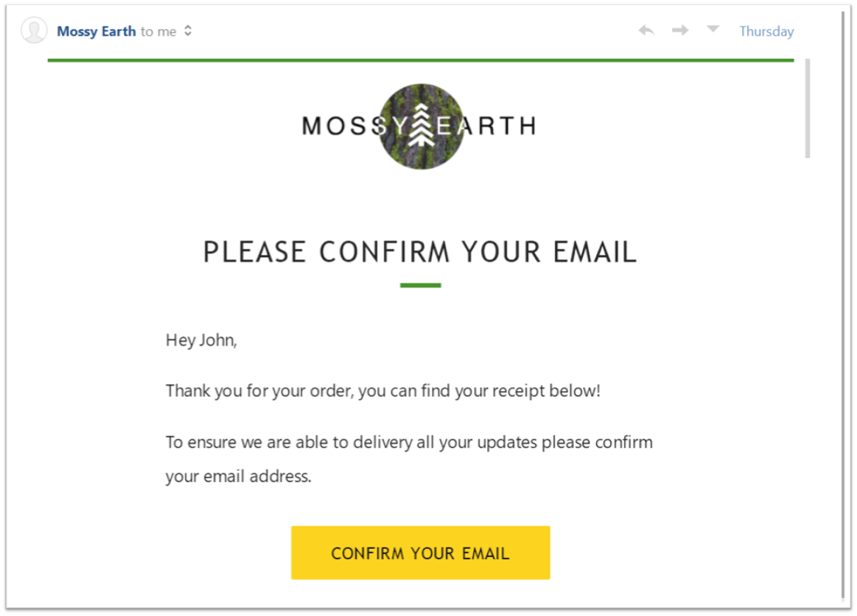The image size is (857, 616).
Task: Click the Mossy Earth sender name
Action: [x=97, y=31]
